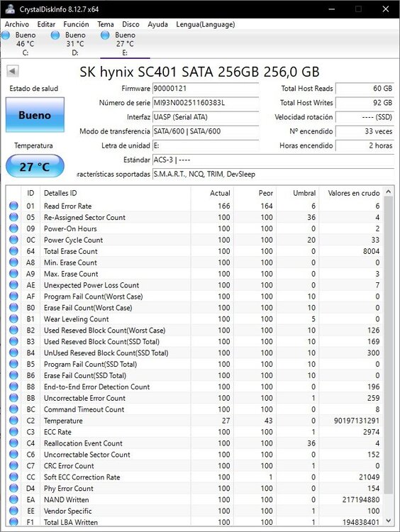The image size is (400, 532).
Task: Click status orb for Re-Assigned Sector Count
Action: (14, 217)
